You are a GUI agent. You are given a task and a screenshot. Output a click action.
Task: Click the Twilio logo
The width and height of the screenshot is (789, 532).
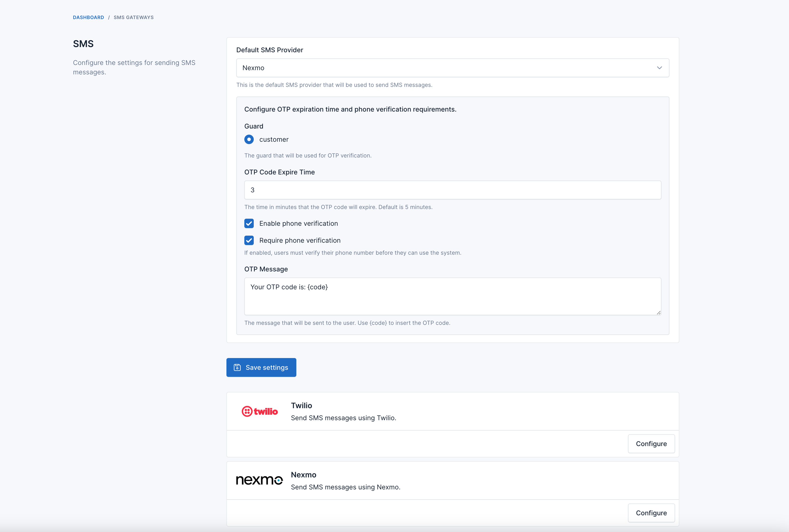tap(259, 411)
